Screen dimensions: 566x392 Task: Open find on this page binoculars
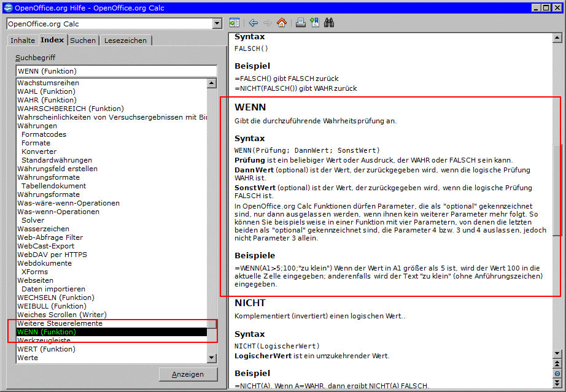coord(329,23)
